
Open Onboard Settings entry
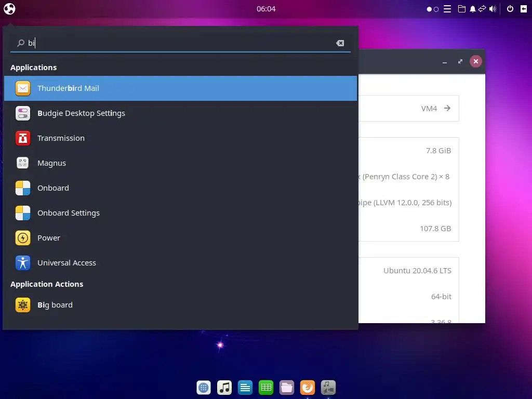(180, 213)
